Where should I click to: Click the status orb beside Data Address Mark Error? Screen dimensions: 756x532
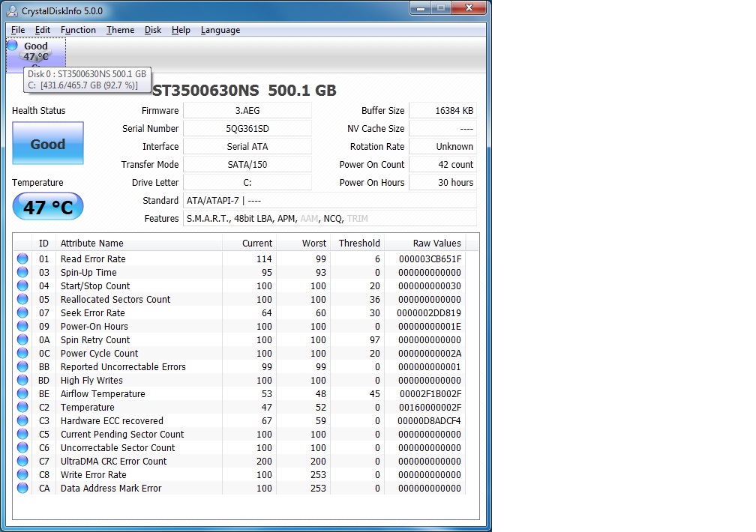click(x=22, y=488)
